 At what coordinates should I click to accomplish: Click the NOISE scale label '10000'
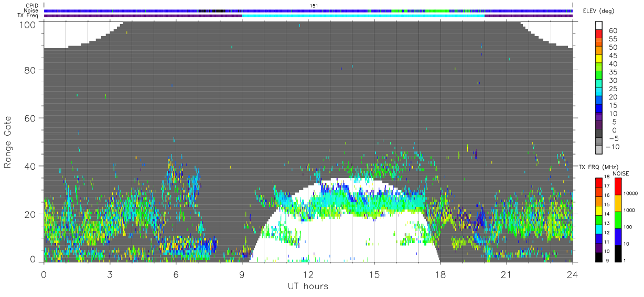point(631,193)
